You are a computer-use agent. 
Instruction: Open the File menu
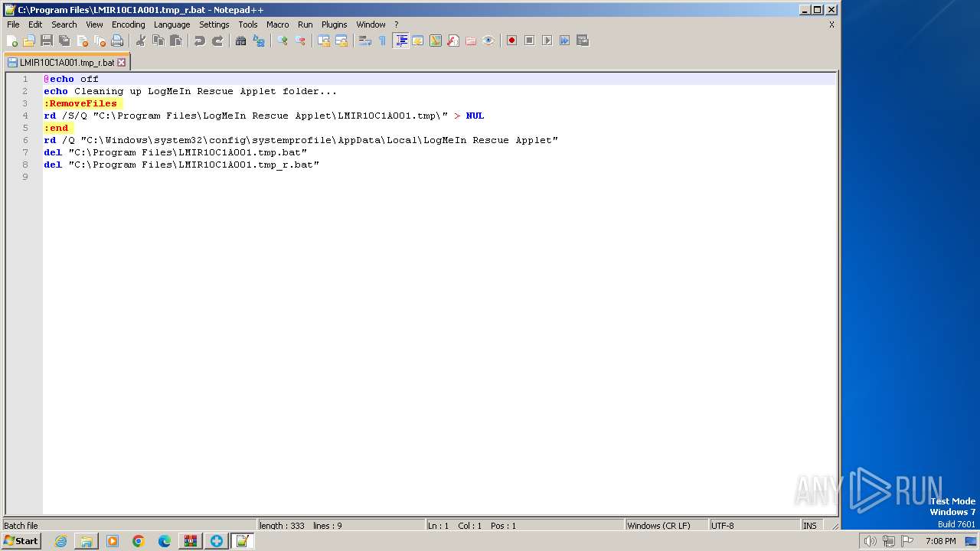pos(13,24)
